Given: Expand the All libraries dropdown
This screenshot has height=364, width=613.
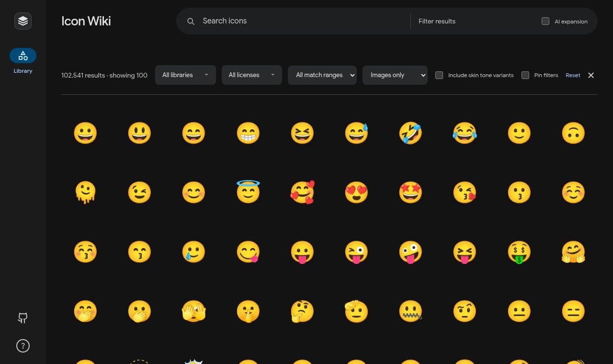Looking at the screenshot, I should tap(185, 75).
